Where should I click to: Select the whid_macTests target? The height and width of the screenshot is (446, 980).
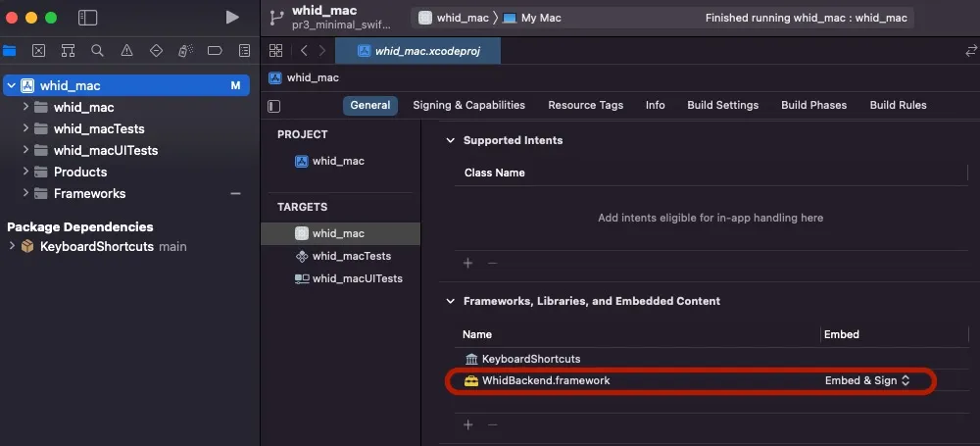(342, 256)
